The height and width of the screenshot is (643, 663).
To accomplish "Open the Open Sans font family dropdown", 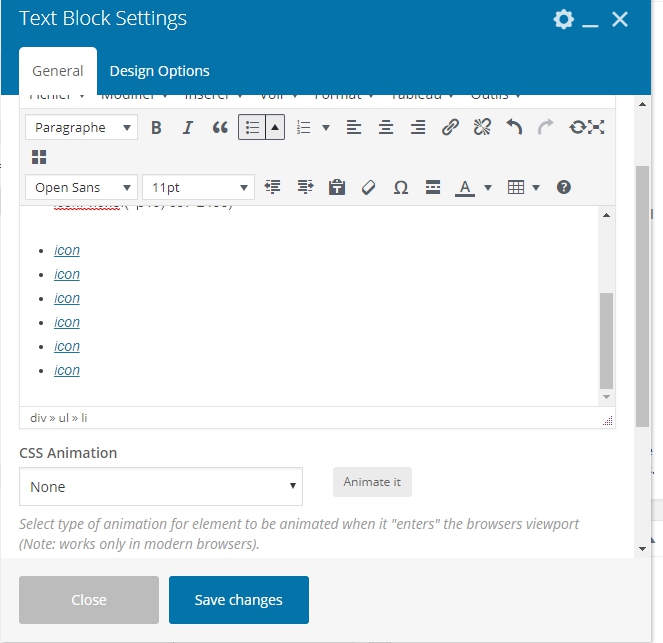I will tap(81, 187).
